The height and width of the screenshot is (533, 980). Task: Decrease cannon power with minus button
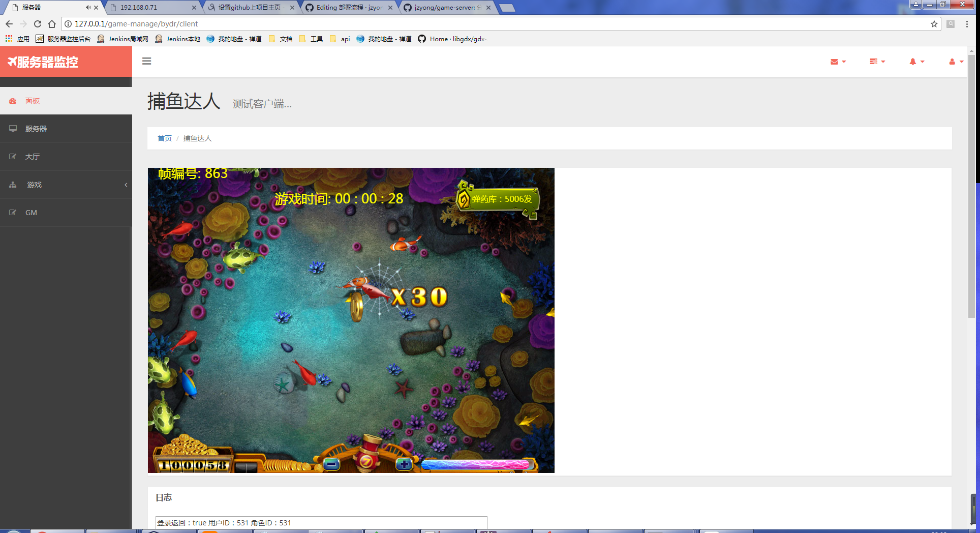click(x=331, y=464)
